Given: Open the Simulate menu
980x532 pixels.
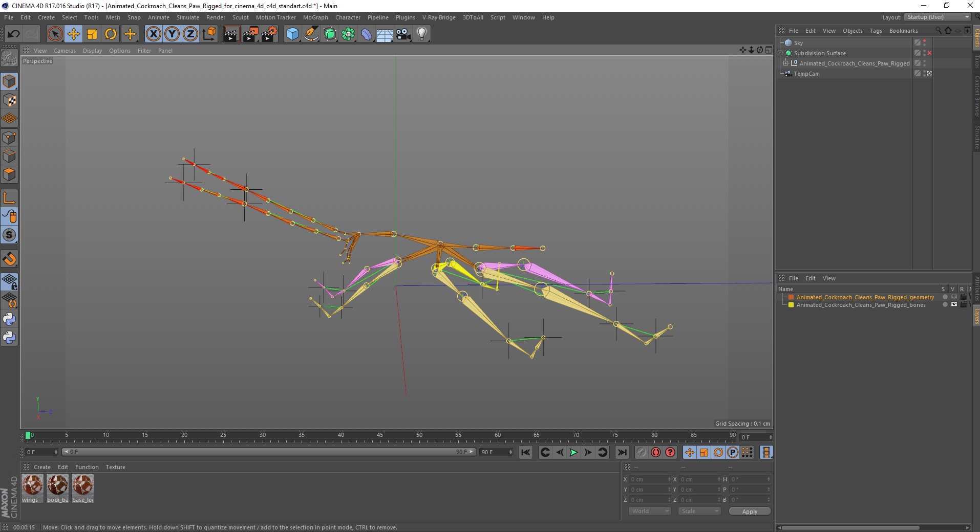Looking at the screenshot, I should click(188, 17).
